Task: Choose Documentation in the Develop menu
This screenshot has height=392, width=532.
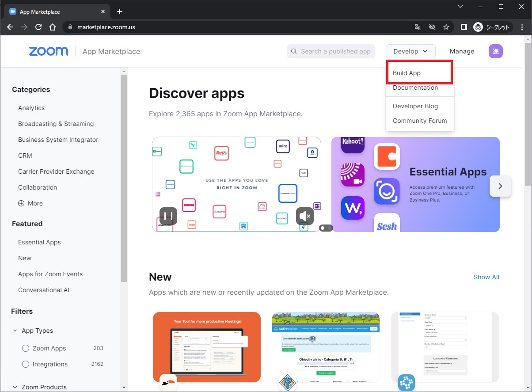Action: tap(415, 88)
